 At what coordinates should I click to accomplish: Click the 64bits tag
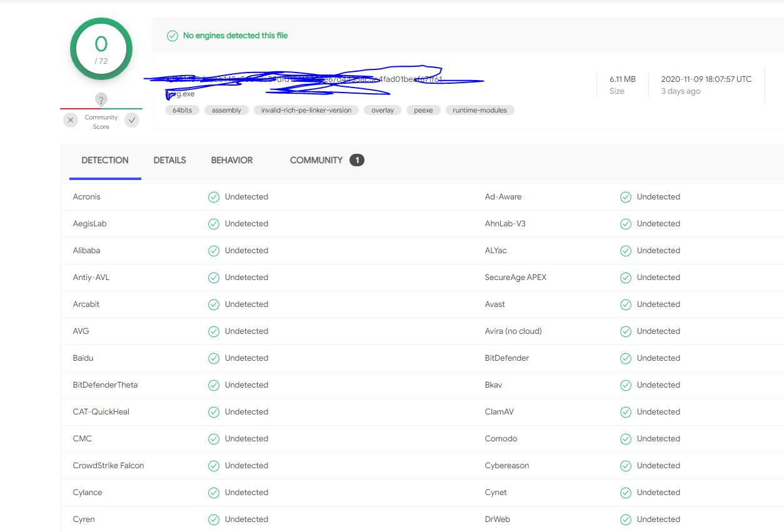pos(182,110)
